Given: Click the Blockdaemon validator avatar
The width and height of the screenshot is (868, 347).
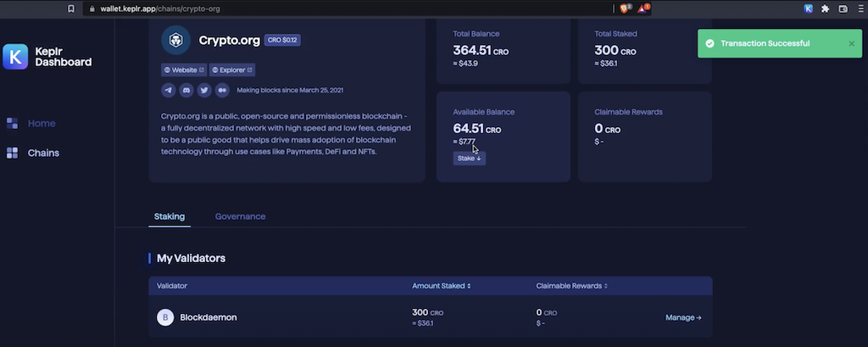Looking at the screenshot, I should 165,317.
